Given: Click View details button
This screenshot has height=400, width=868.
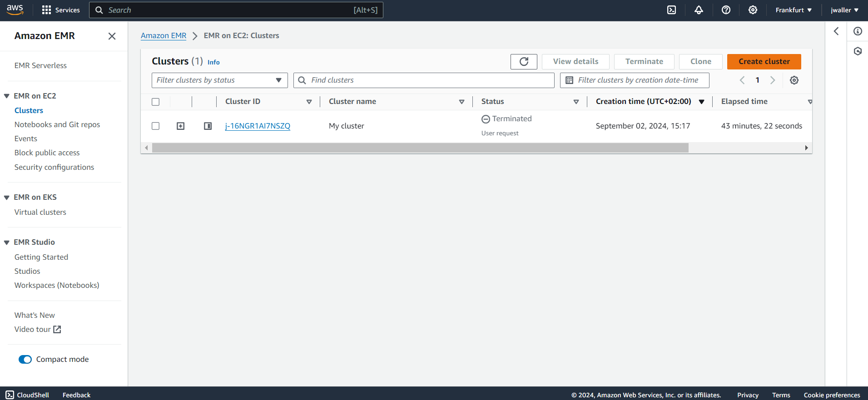Looking at the screenshot, I should [x=575, y=62].
